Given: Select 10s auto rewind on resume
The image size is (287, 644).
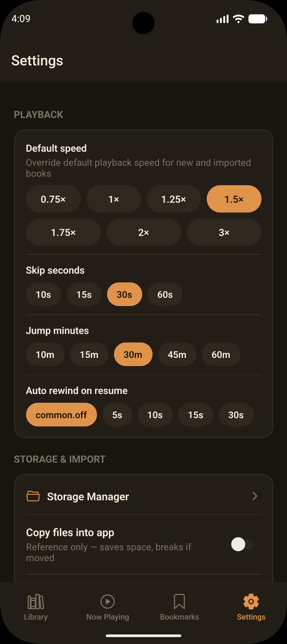Looking at the screenshot, I should tap(155, 415).
